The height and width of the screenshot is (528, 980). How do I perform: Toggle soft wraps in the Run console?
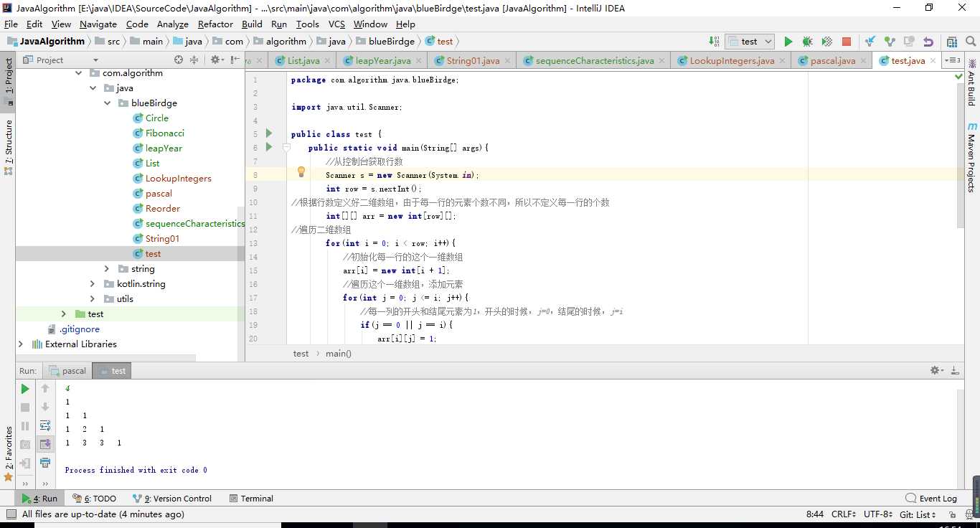45,426
